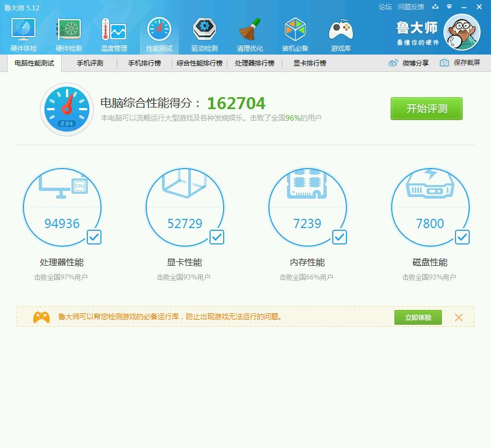Select 性能测试 performance test icon
The width and height of the screenshot is (491, 448).
tap(159, 29)
